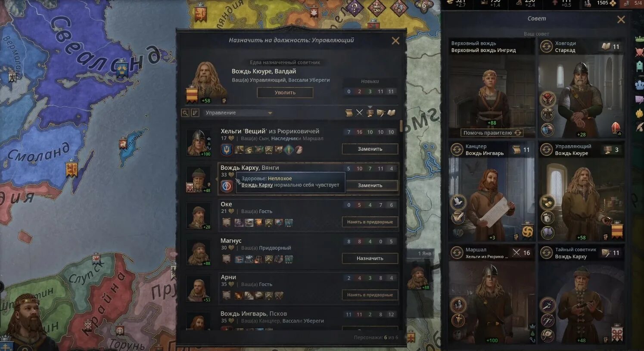Viewport: 644px width, 351px height.
Task: Swap the Маршал councillor icon
Action: [x=457, y=253]
